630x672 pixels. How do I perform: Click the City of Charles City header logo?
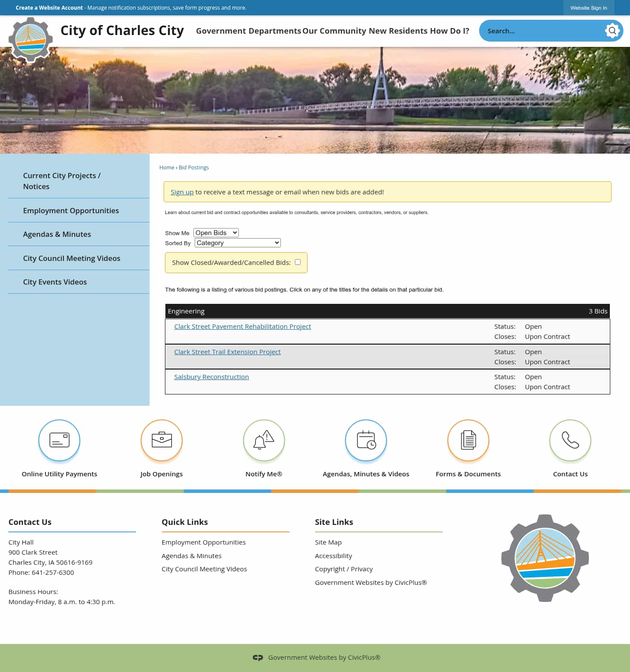coord(31,39)
